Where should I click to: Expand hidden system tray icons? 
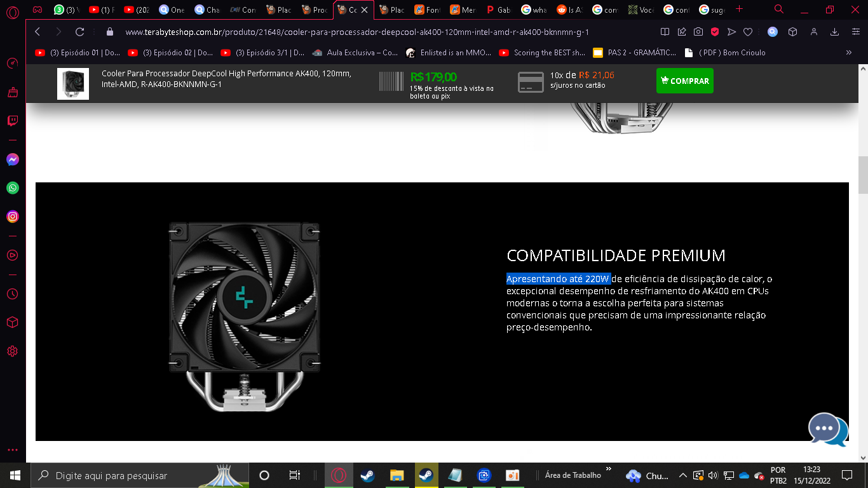pyautogui.click(x=682, y=475)
